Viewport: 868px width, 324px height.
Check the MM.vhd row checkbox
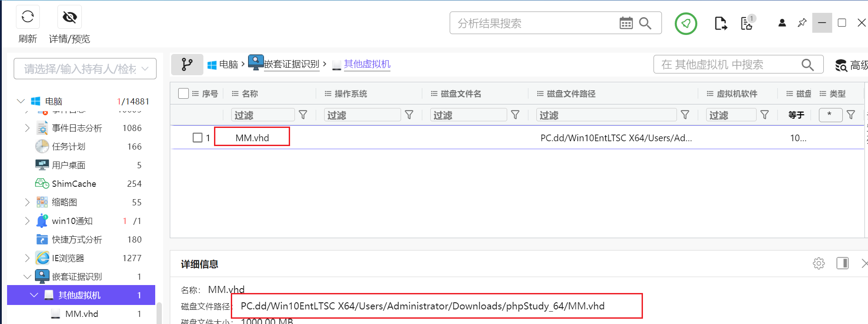[198, 138]
